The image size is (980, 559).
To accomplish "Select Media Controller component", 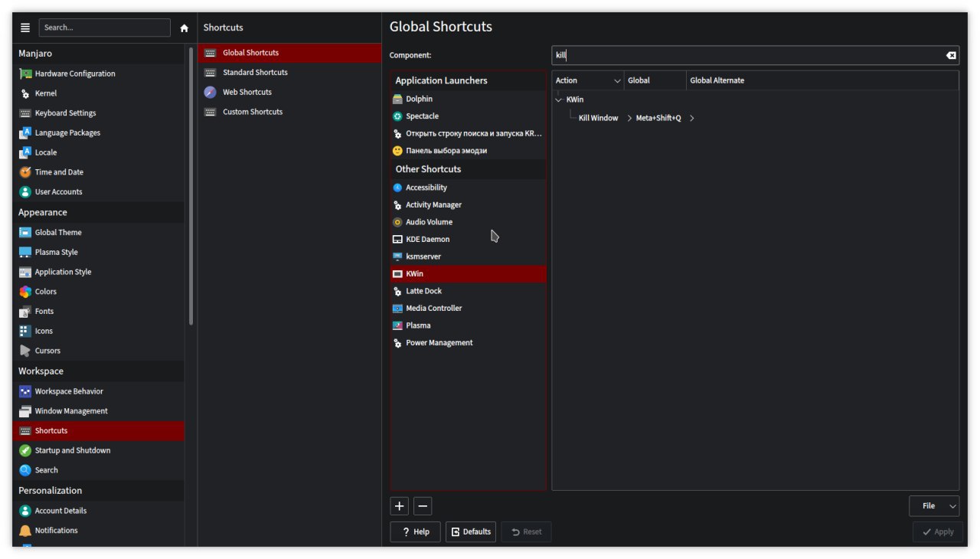I will tap(468, 309).
